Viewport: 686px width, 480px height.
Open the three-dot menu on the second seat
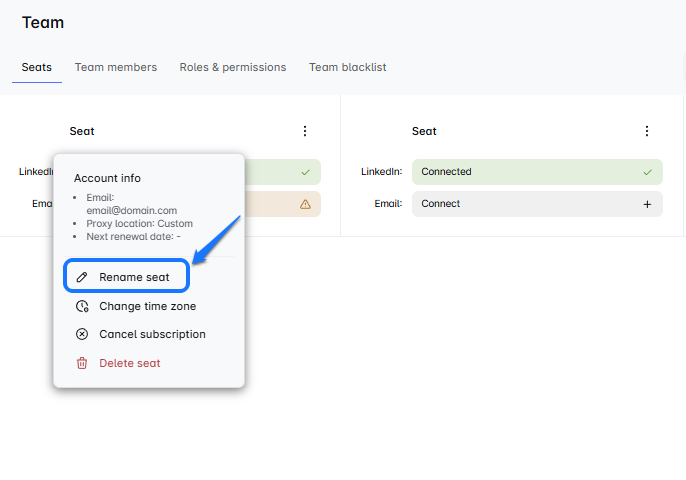[647, 131]
